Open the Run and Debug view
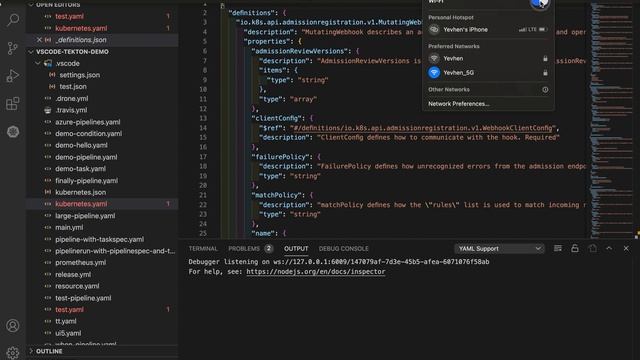This screenshot has width=640, height=360. (x=13, y=76)
